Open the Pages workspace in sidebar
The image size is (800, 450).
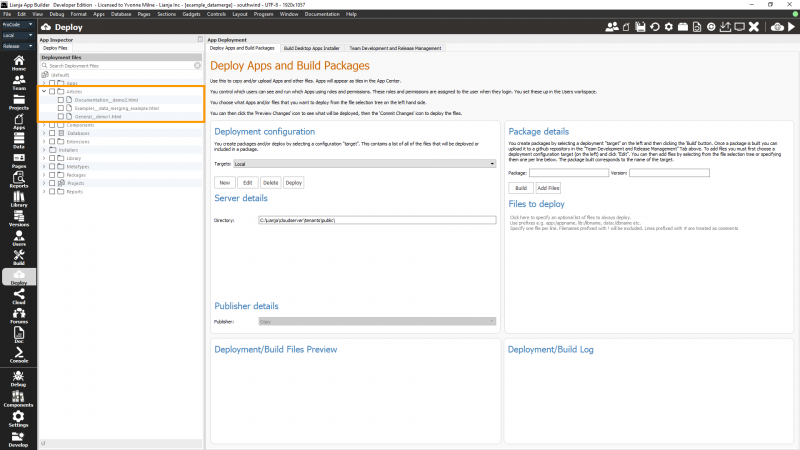19,161
